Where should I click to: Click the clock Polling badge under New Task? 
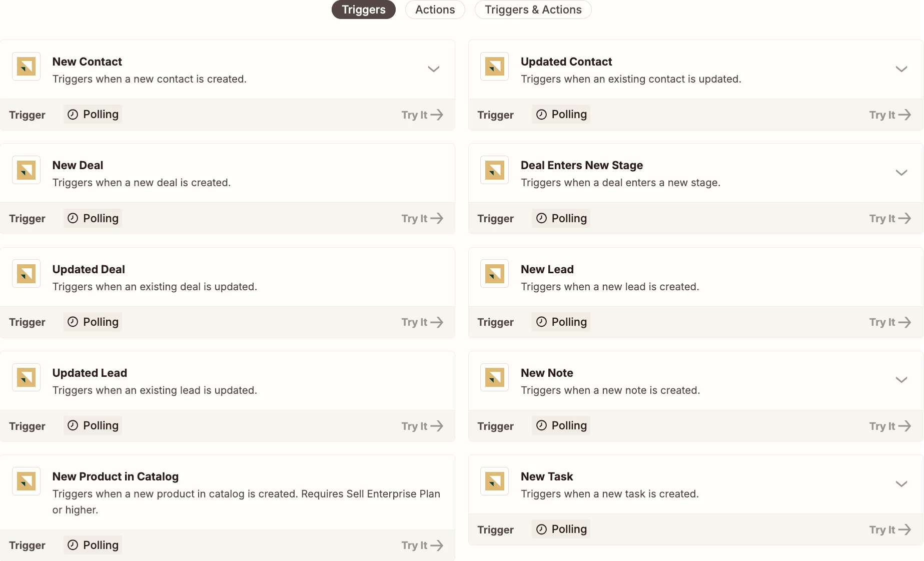tap(561, 529)
